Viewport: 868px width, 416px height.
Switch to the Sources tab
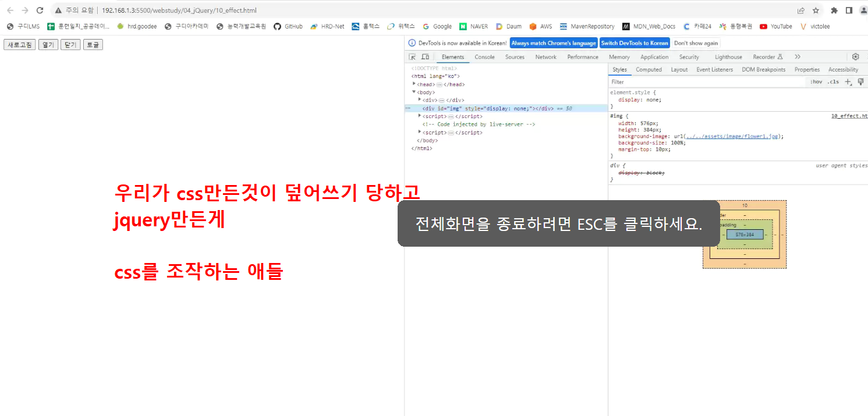[x=515, y=57]
